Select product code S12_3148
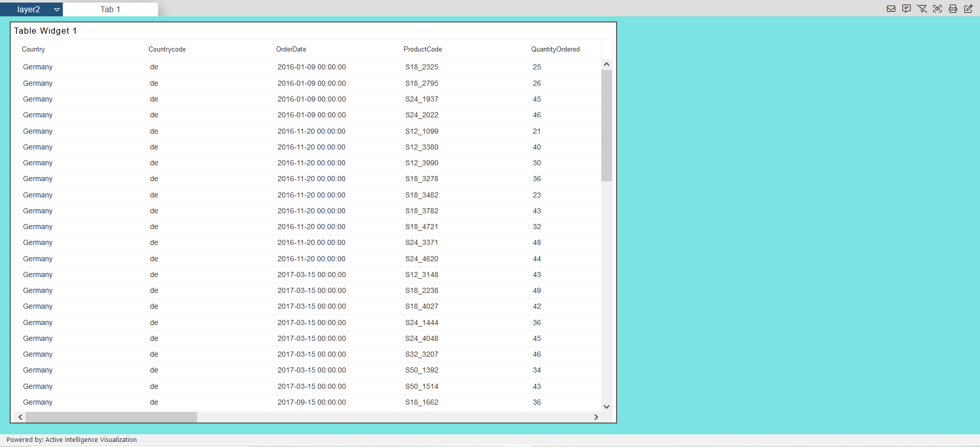The image size is (980, 447). click(x=422, y=275)
